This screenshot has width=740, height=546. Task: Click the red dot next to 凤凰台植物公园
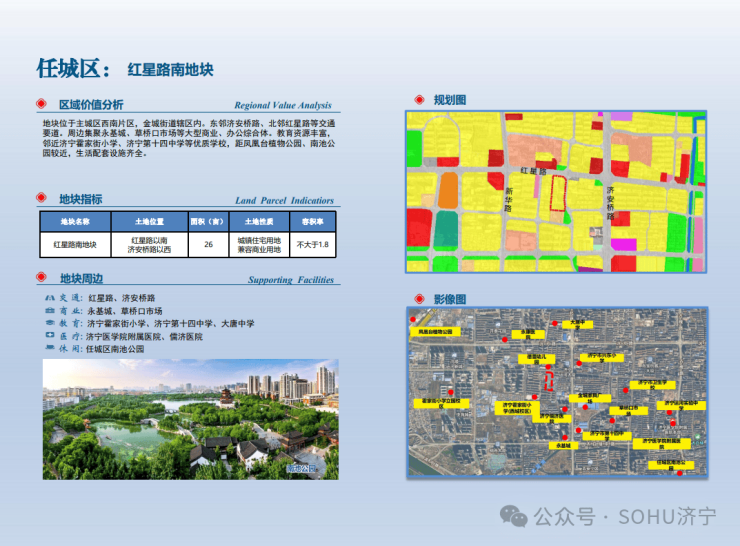point(413,319)
